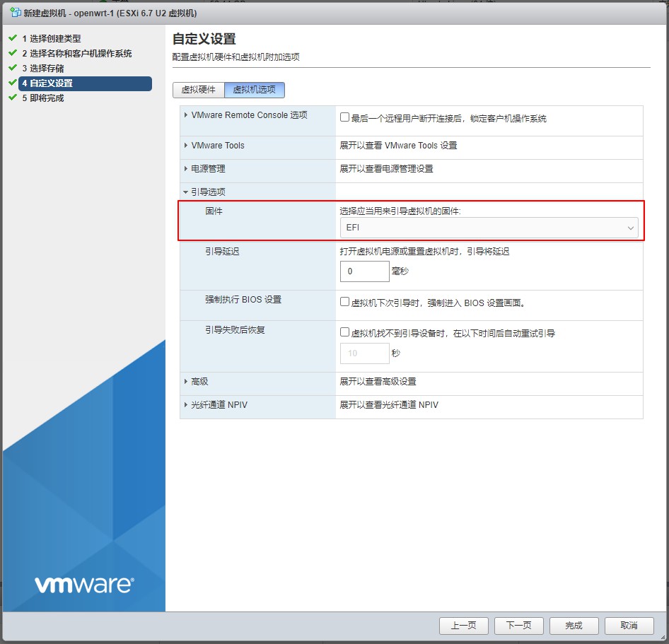Enable lock guest OS after remote disconnect
Screen dimensions: 669x644
click(345, 118)
